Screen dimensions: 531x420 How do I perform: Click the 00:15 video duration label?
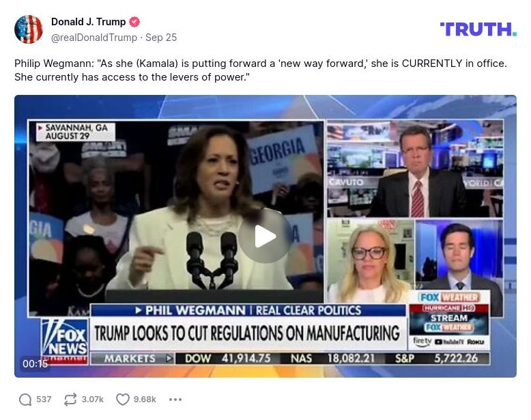click(x=35, y=364)
